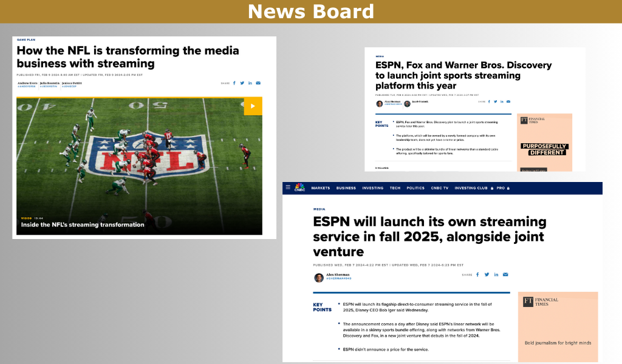Open the 'Bold journalism for bright minds' FT ad
622x364 pixels.
point(558,327)
